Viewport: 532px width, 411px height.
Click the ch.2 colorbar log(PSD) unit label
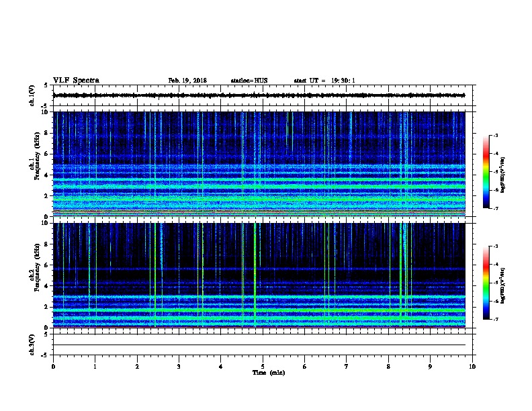tap(503, 285)
